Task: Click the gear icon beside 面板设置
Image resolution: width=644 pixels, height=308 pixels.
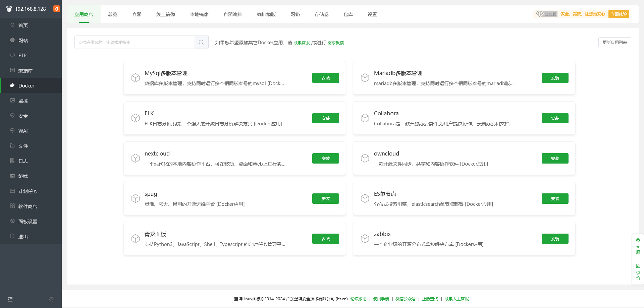Action: coord(12,221)
